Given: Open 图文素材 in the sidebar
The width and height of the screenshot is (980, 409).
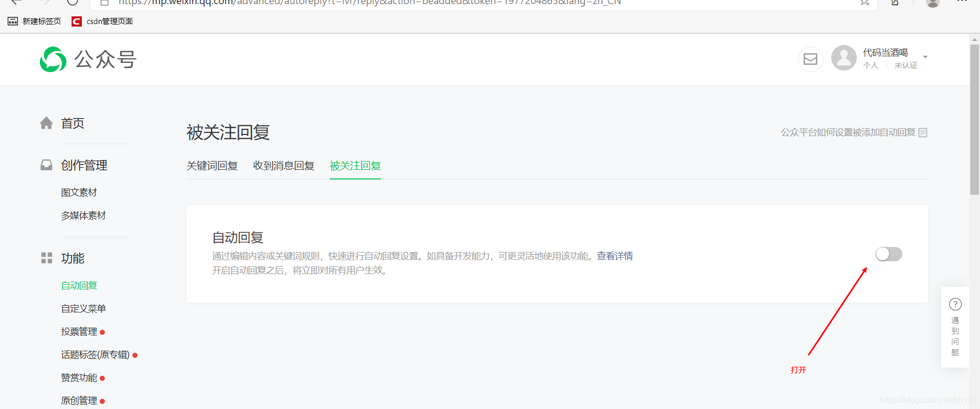Looking at the screenshot, I should tap(79, 193).
